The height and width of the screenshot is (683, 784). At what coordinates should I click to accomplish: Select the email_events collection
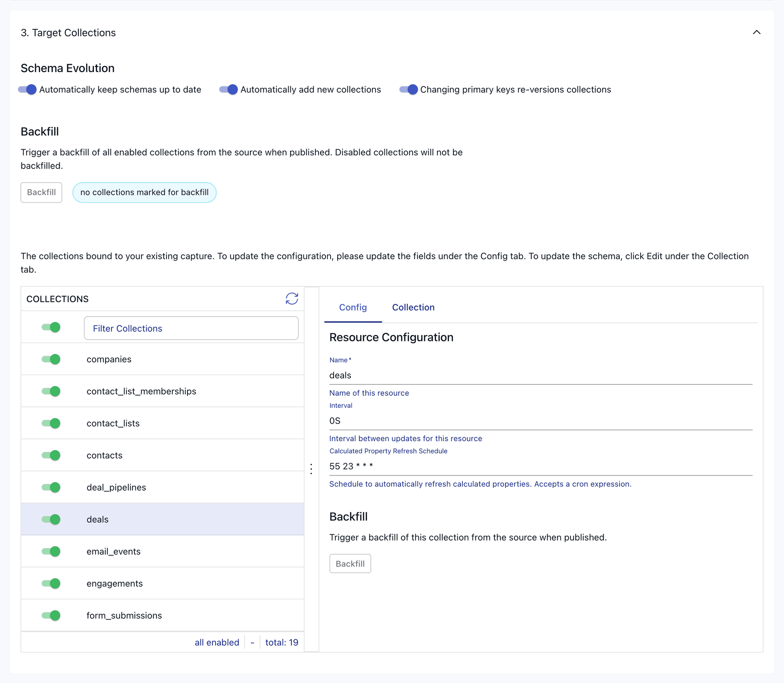click(x=163, y=552)
